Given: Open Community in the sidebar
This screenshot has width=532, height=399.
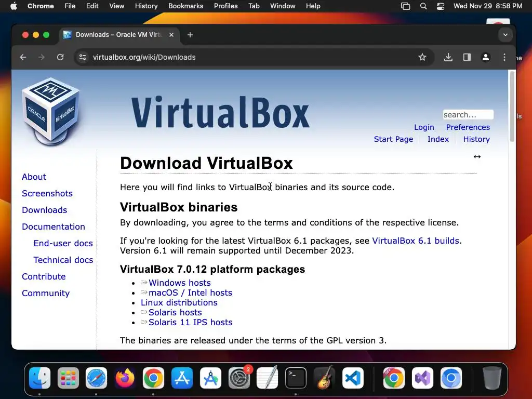Looking at the screenshot, I should [x=46, y=293].
